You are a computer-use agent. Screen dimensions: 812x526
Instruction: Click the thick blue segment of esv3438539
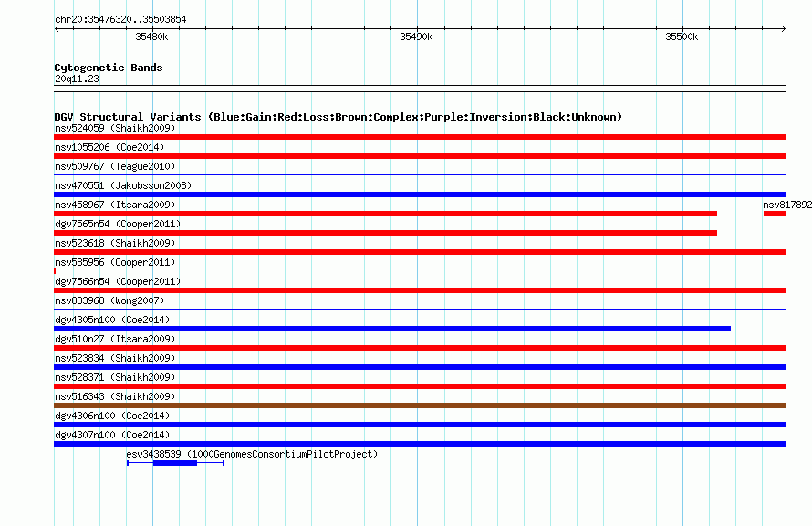click(x=175, y=463)
